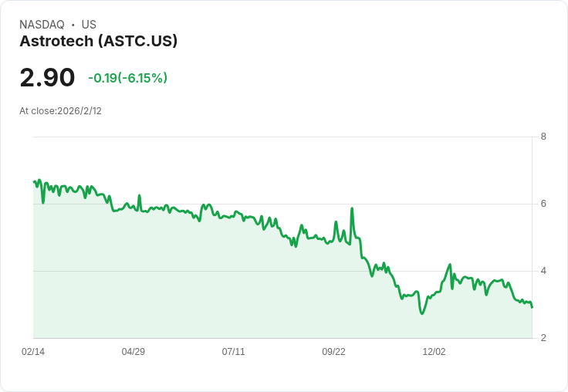Open the Astrotech (ASTC.US) title
Screen dimensions: 568x392
point(99,41)
